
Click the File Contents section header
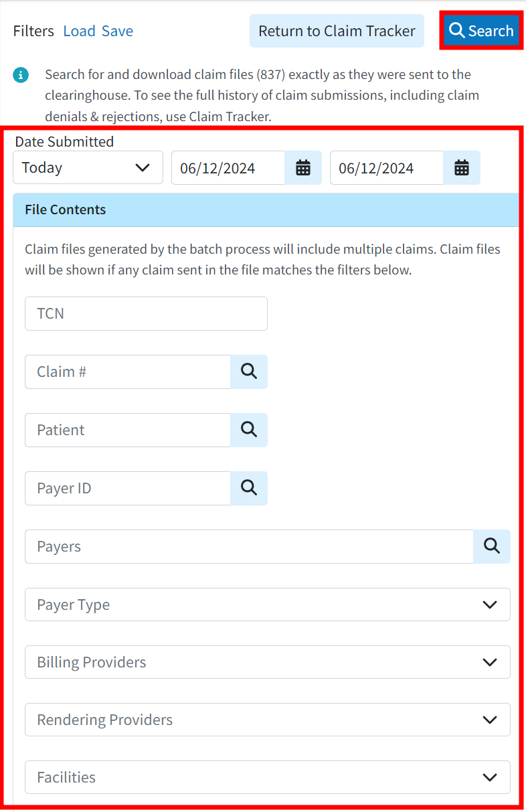pyautogui.click(x=266, y=210)
